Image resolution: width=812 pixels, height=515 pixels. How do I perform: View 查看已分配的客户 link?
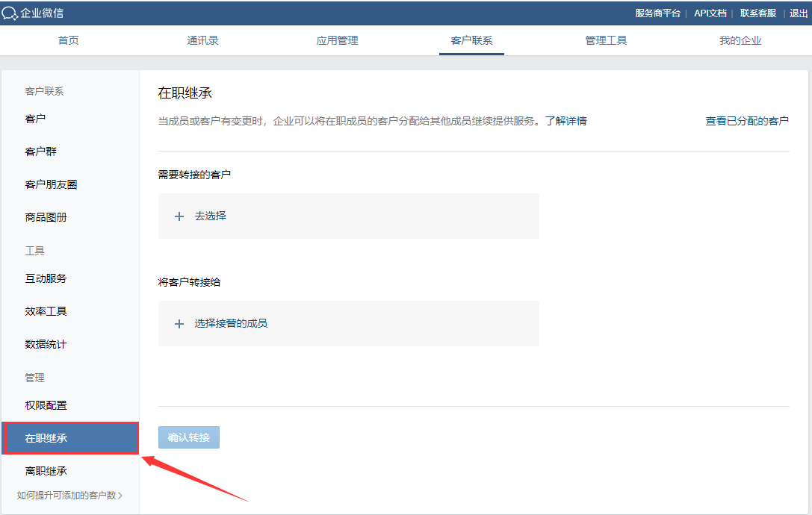[747, 121]
